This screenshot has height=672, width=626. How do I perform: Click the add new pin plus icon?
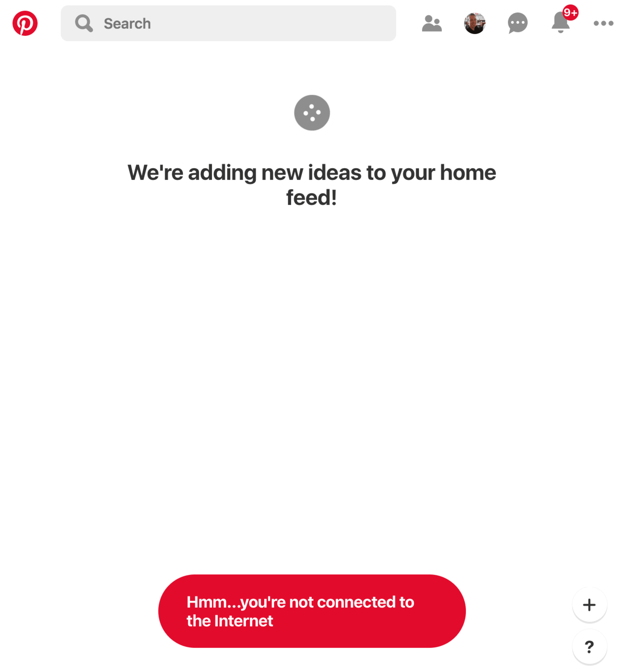589,605
